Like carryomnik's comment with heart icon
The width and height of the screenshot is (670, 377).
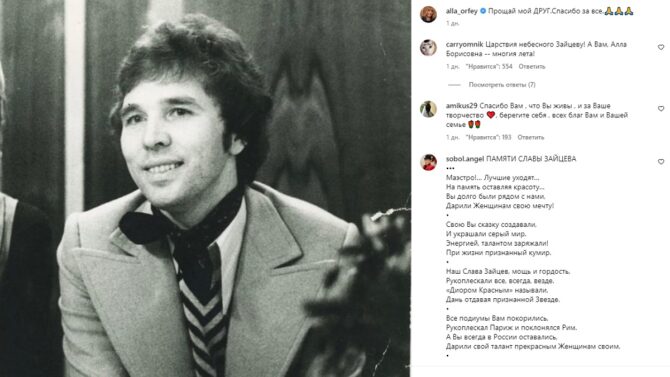pyautogui.click(x=661, y=47)
